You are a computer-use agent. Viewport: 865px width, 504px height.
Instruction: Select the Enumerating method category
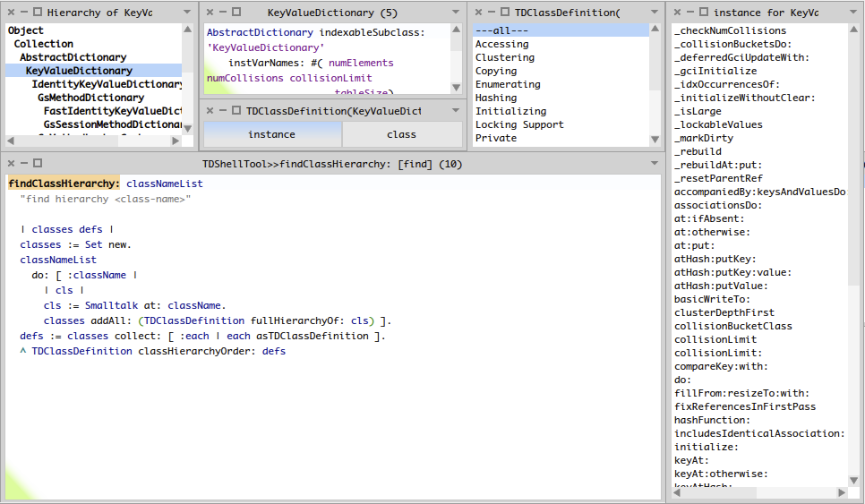coord(561,84)
